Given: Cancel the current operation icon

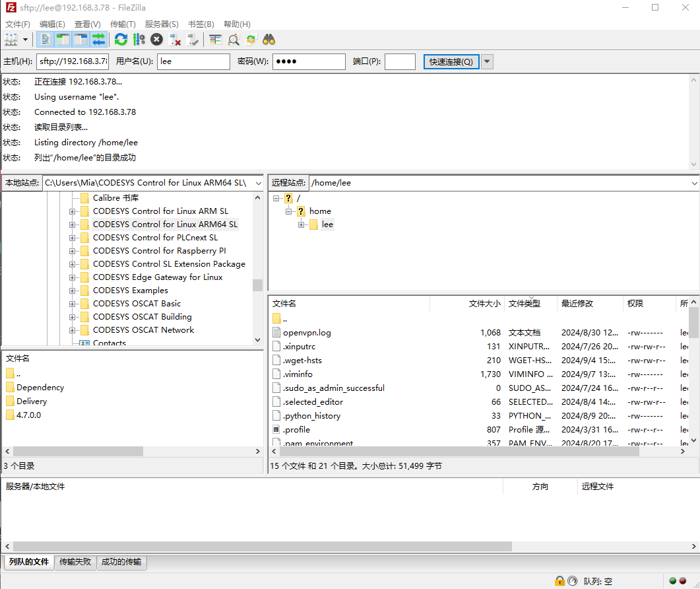Looking at the screenshot, I should [157, 40].
